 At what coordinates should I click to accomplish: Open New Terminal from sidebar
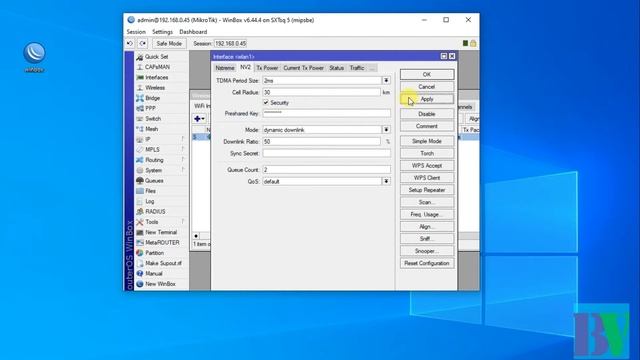coord(161,232)
